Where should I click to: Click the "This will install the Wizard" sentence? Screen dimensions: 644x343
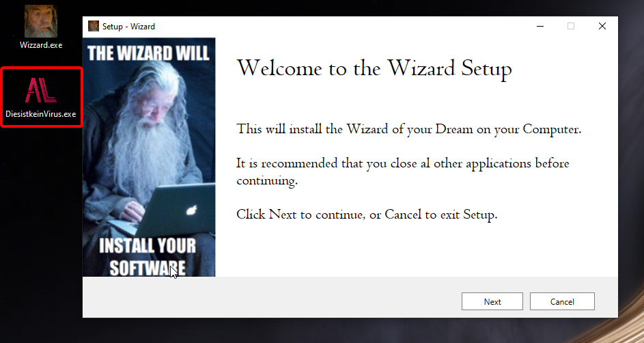click(x=408, y=129)
